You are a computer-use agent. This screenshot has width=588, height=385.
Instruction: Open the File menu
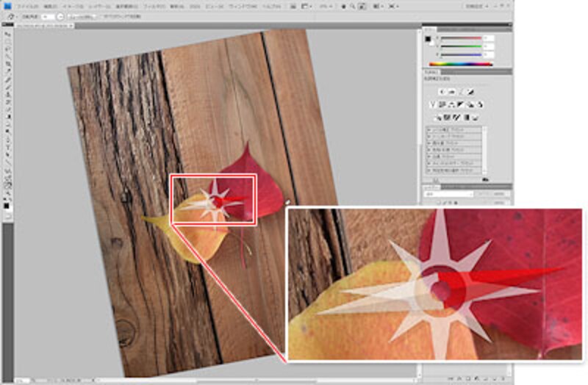point(29,6)
